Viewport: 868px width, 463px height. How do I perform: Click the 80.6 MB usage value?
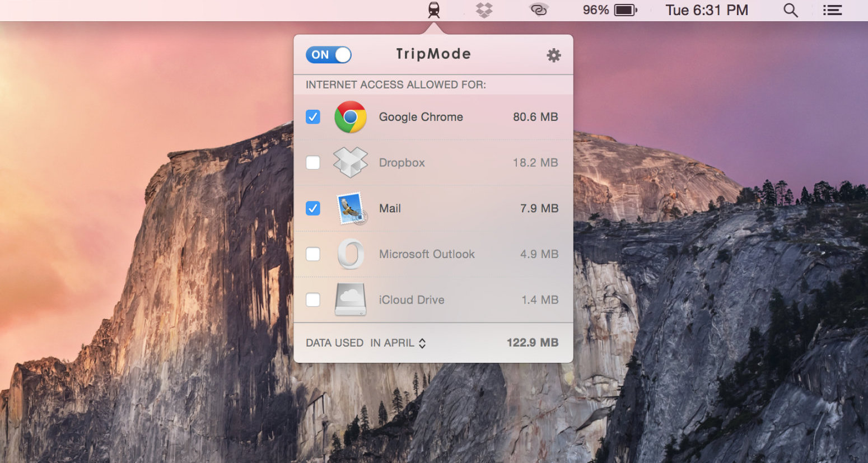tap(535, 117)
